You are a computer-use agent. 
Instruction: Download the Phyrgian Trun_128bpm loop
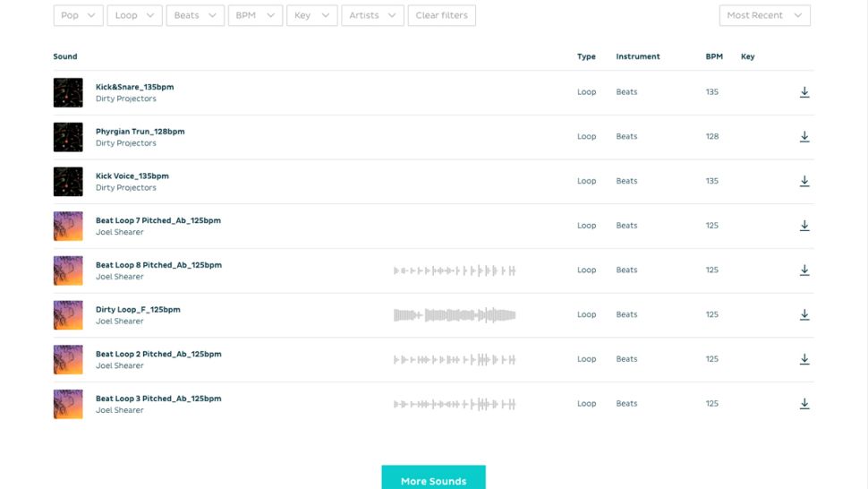pyautogui.click(x=804, y=137)
